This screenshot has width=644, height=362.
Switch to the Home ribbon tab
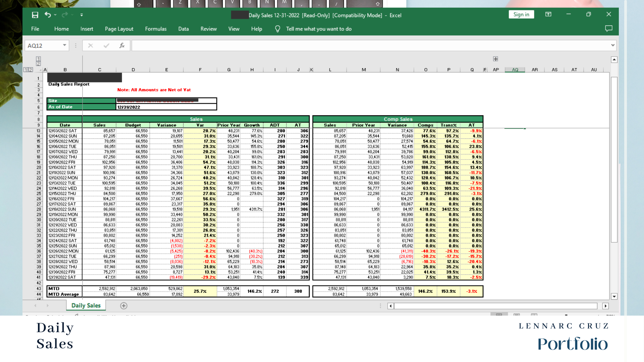[61, 29]
